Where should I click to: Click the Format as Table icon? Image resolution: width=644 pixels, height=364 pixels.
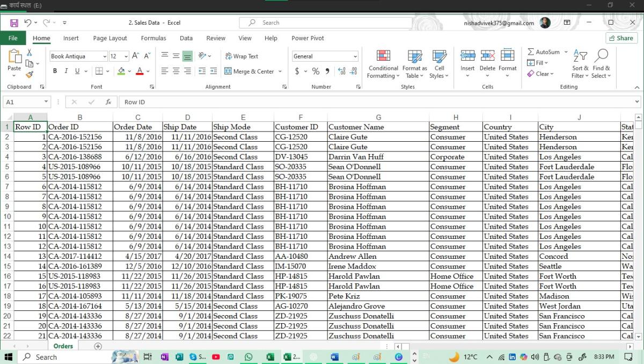(x=414, y=64)
